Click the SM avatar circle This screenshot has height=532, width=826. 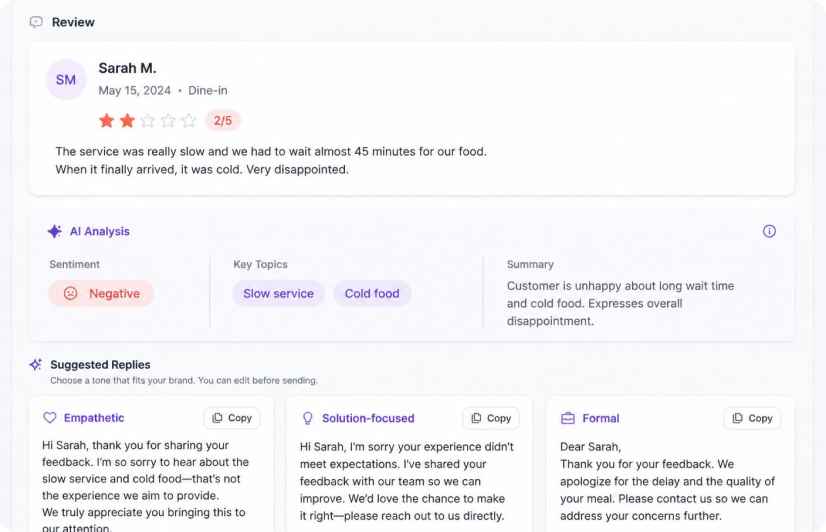coord(66,80)
